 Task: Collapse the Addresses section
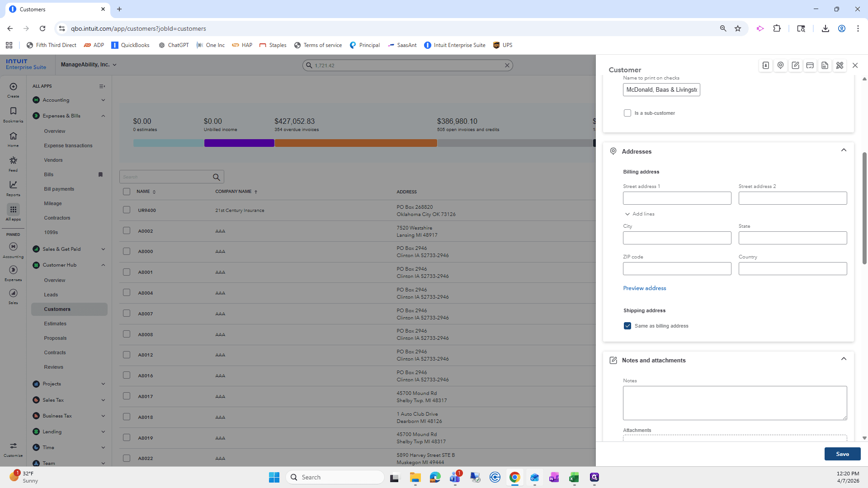(844, 150)
